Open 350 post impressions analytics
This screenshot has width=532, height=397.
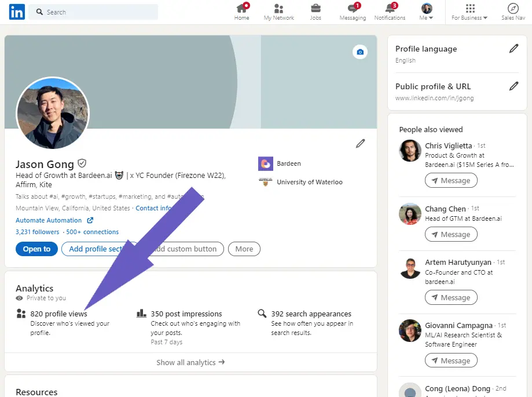point(186,314)
